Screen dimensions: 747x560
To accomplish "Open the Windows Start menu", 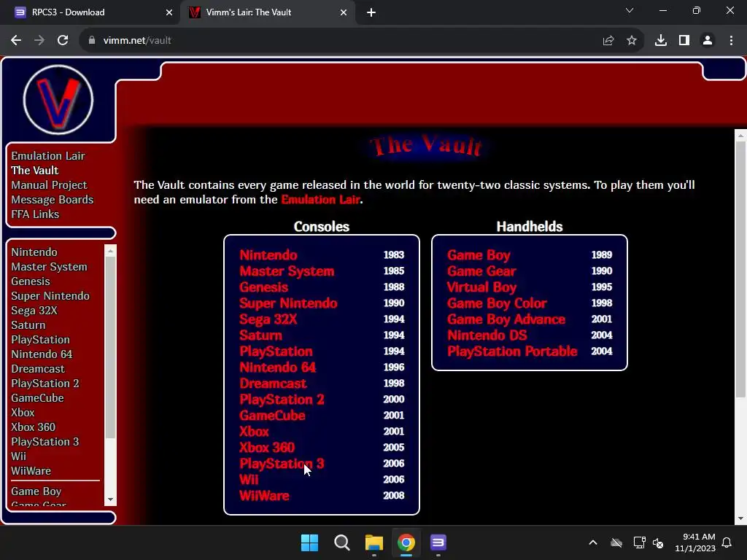I will coord(309,542).
